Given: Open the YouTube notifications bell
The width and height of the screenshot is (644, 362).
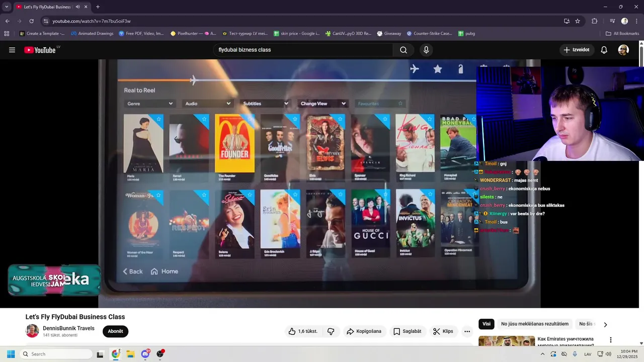Looking at the screenshot, I should 604,50.
